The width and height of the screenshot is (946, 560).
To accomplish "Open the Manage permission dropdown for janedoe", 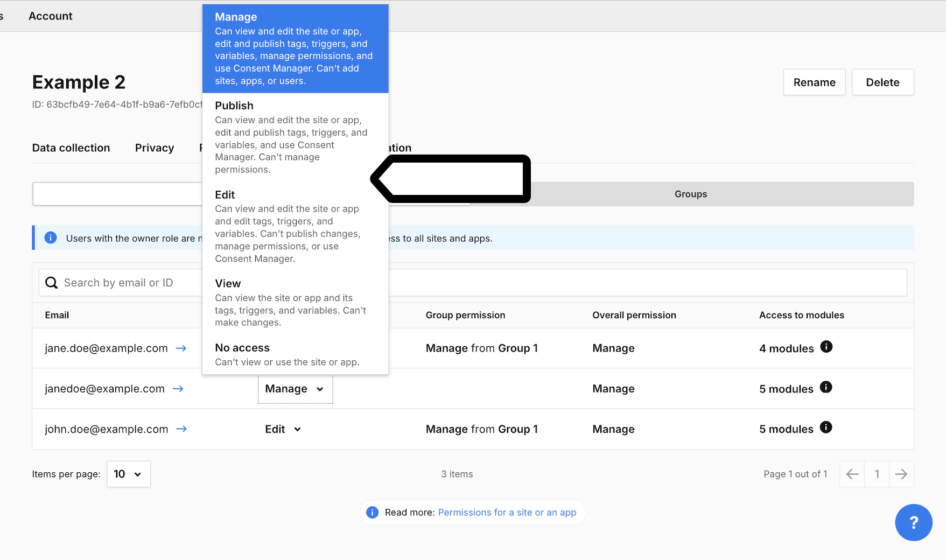I will click(295, 389).
